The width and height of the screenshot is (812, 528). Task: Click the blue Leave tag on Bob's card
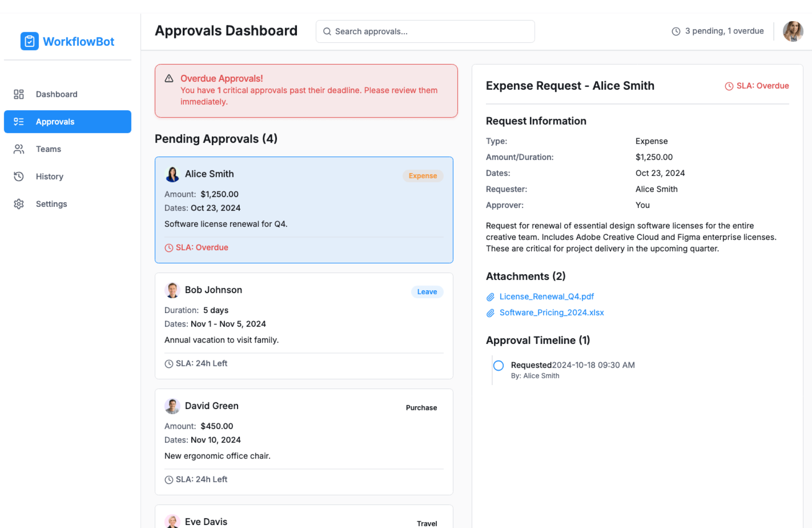(427, 292)
